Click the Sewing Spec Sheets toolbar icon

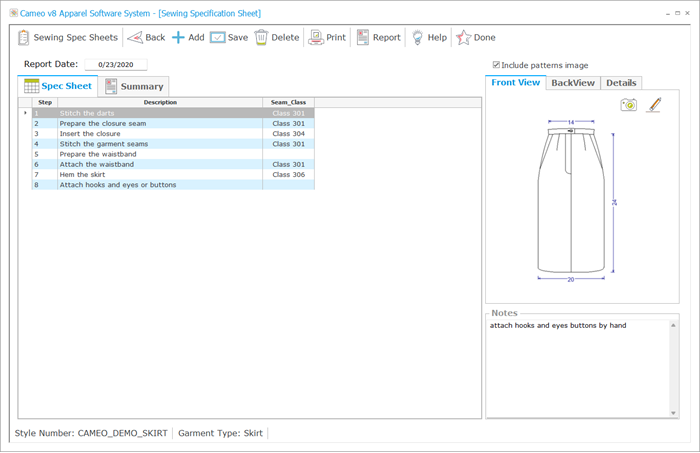[x=24, y=38]
